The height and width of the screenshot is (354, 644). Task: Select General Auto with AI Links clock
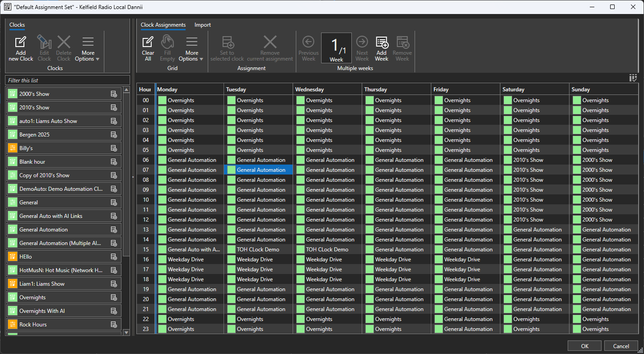(x=64, y=216)
